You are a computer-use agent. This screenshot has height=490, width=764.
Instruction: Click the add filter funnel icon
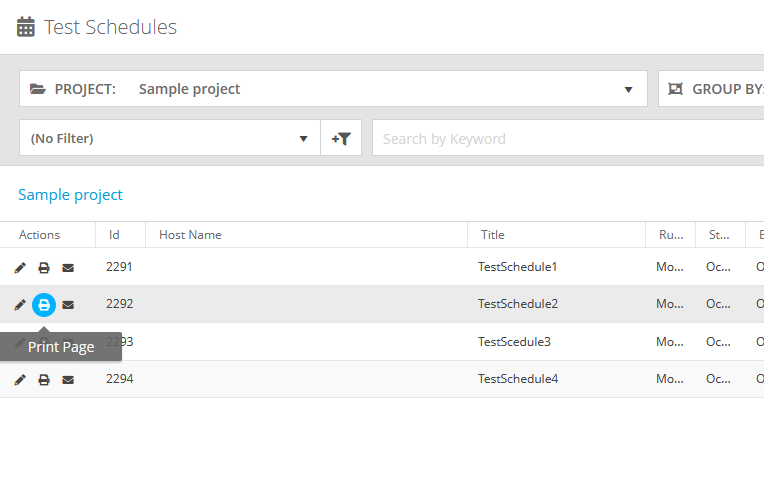(x=341, y=139)
